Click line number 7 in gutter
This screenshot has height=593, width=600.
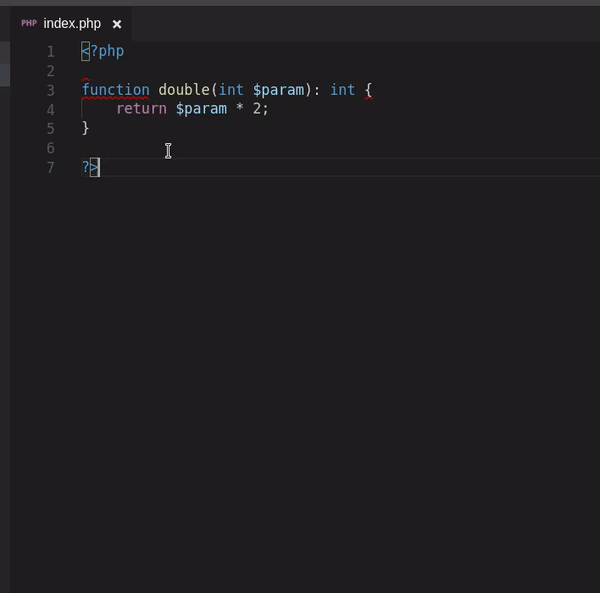pos(51,168)
